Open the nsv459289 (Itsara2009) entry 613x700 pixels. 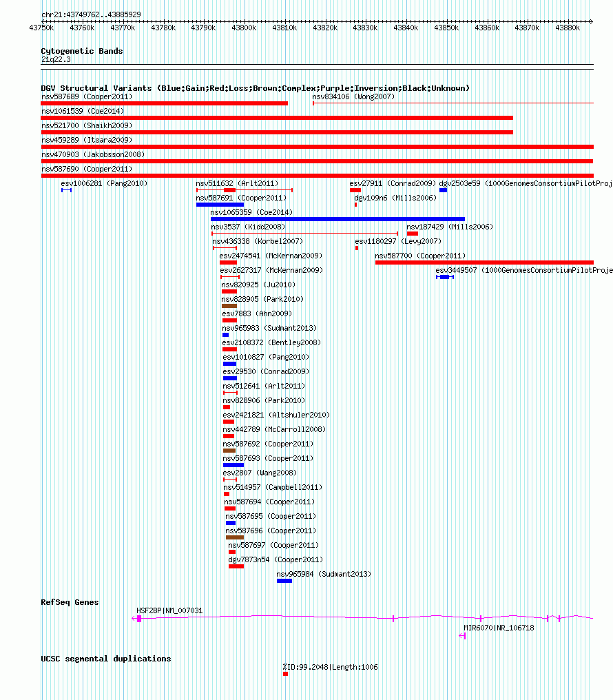87,140
